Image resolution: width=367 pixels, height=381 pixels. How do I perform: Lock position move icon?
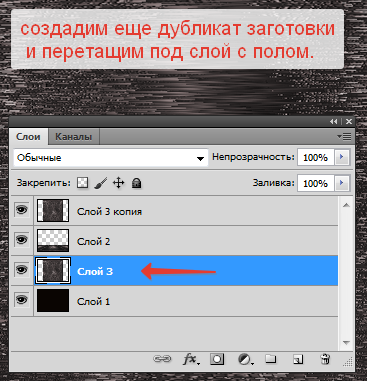pos(118,183)
